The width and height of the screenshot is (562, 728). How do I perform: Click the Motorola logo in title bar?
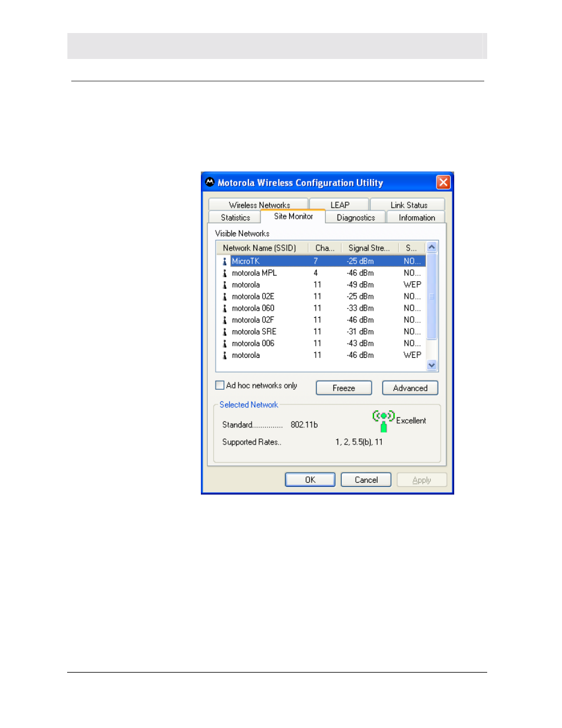tap(210, 182)
